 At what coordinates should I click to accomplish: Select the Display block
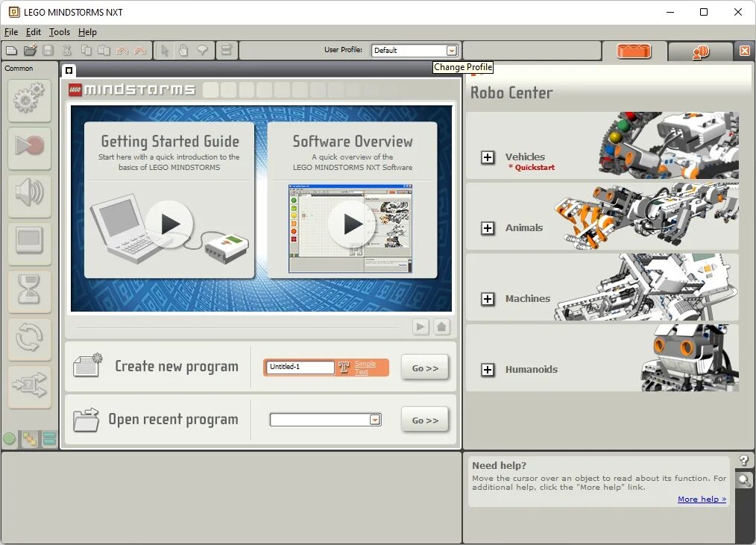click(x=29, y=242)
